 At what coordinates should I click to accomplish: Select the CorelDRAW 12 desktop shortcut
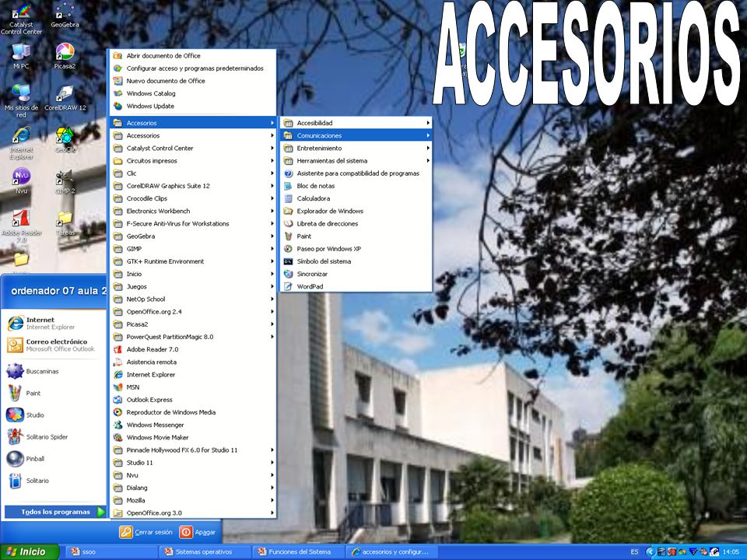65,98
